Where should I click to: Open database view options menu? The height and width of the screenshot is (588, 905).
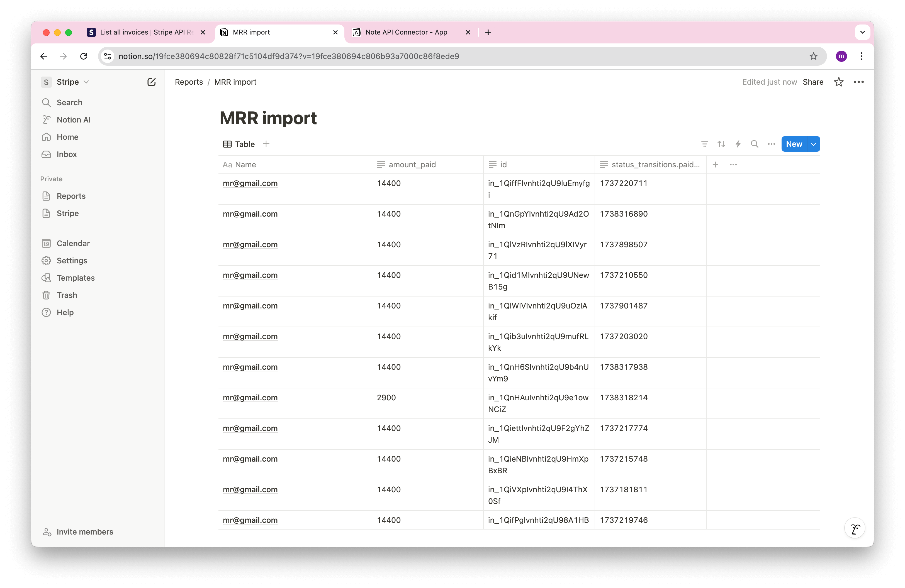click(772, 144)
